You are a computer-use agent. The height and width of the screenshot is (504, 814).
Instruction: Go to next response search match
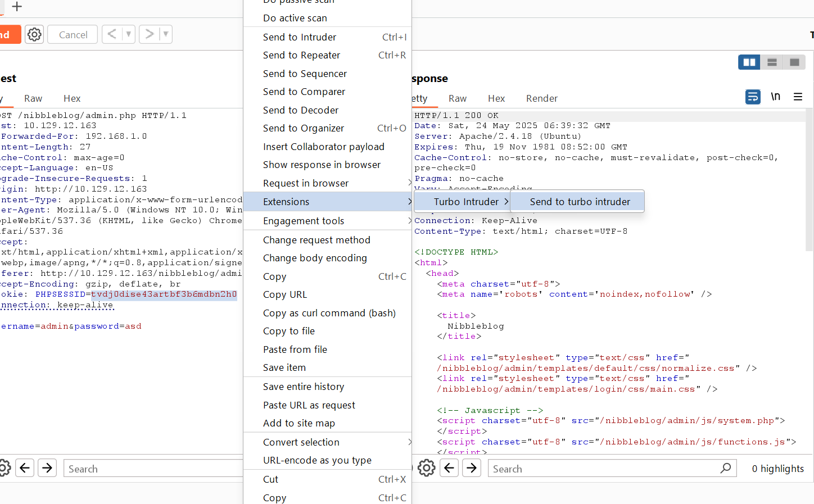pyautogui.click(x=472, y=468)
